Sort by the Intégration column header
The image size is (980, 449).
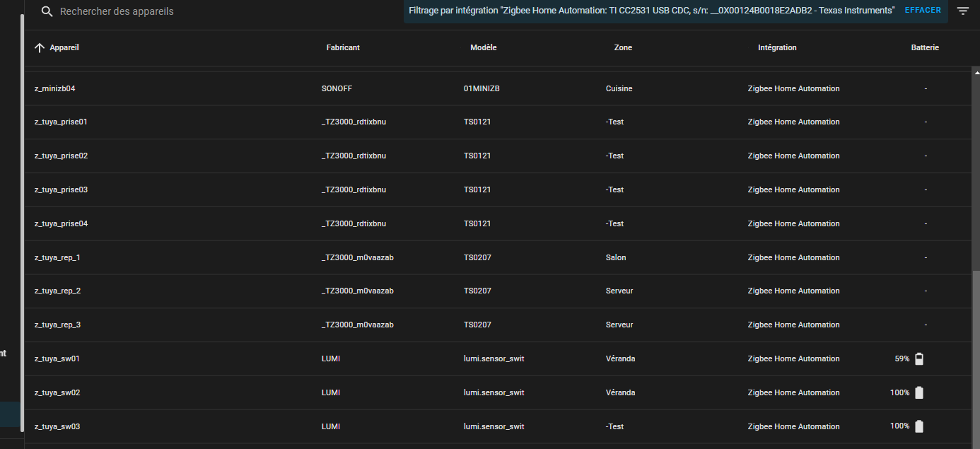[x=777, y=47]
